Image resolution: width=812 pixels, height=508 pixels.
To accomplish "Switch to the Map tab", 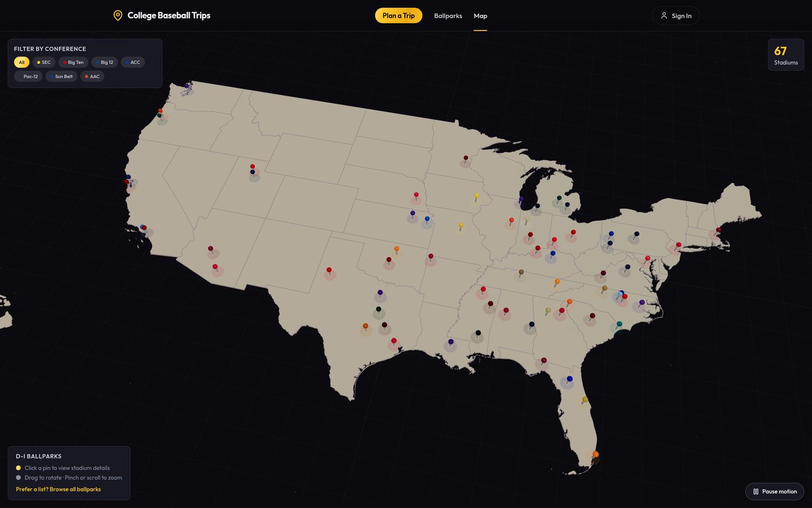I will 480,16.
